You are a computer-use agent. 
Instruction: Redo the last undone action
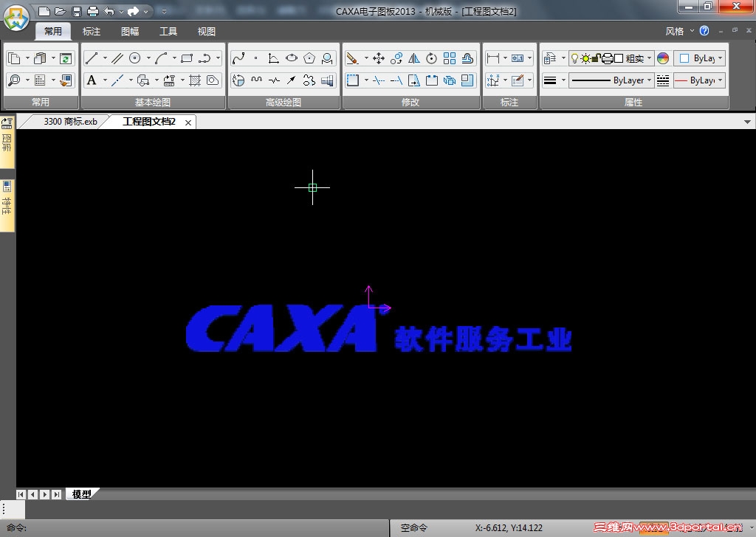tap(134, 11)
